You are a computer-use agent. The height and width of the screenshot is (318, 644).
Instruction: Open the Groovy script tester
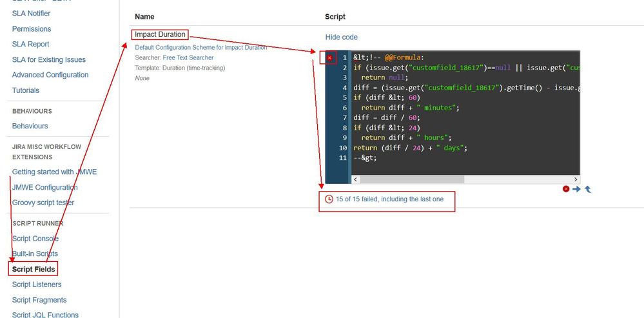tap(43, 203)
